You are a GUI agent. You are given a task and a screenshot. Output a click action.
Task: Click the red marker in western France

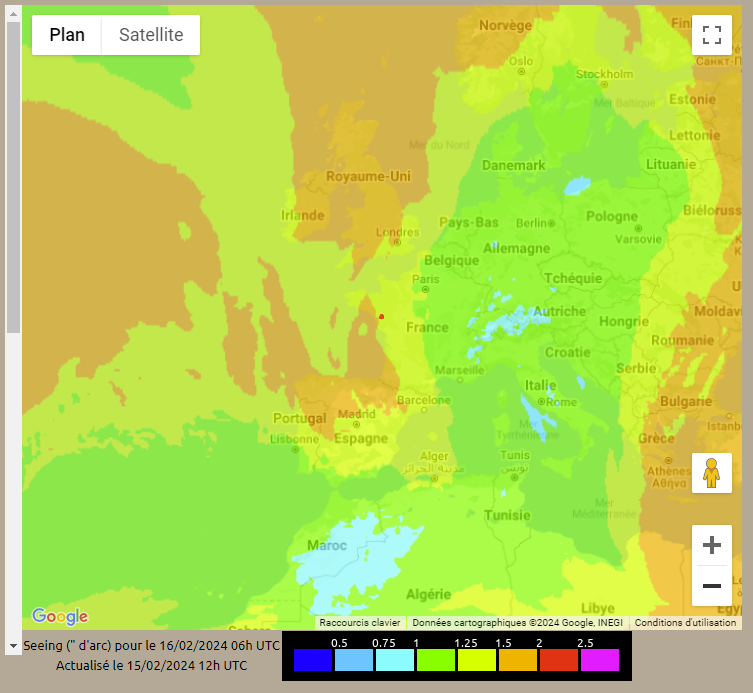click(x=382, y=316)
